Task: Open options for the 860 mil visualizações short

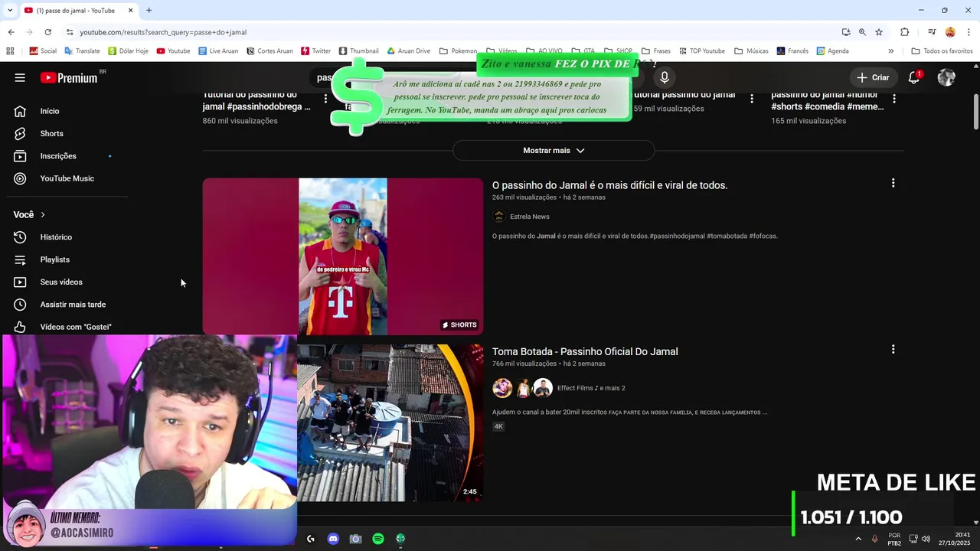Action: click(x=326, y=98)
